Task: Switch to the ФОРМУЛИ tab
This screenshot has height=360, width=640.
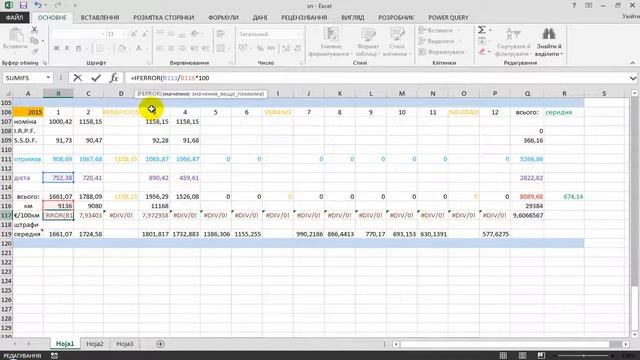Action: [x=223, y=18]
